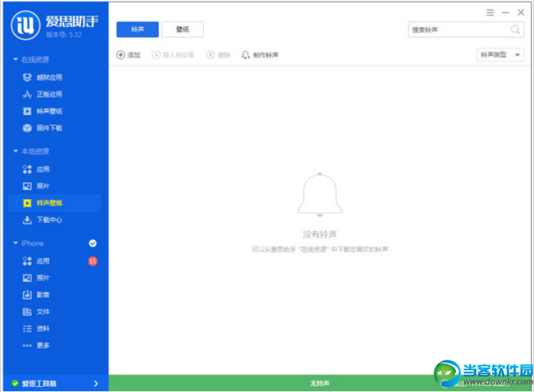Open iPhone 更多 more options

(x=36, y=346)
